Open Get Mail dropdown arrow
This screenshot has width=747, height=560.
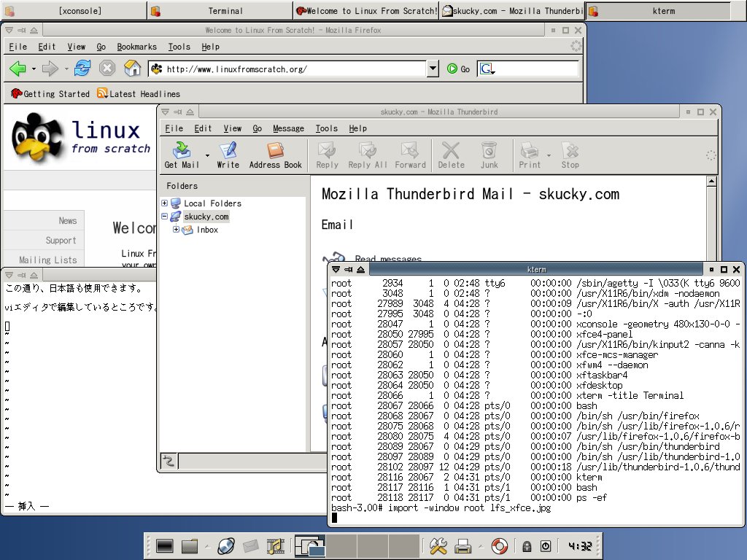pos(207,155)
